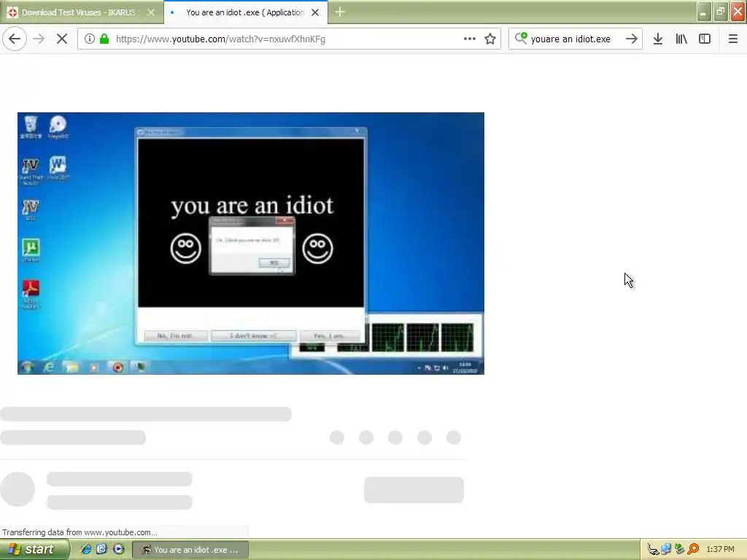Restore down the Firefox window

[x=721, y=12]
